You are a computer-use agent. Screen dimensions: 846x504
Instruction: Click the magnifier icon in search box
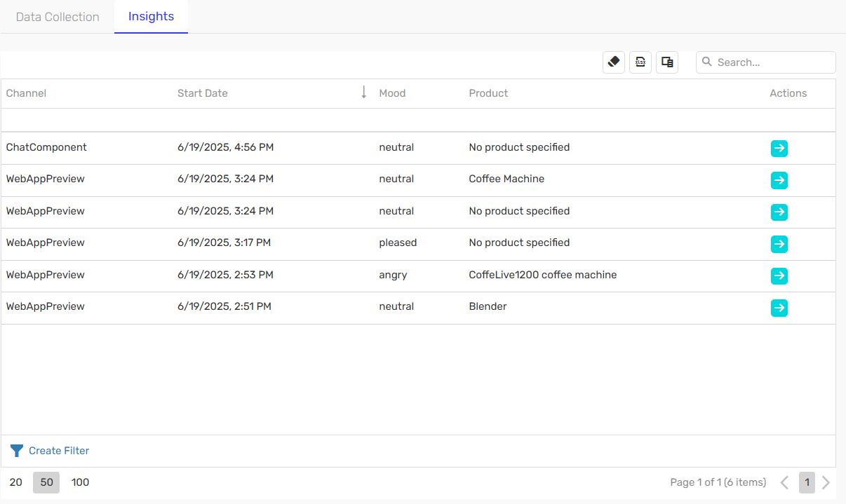[x=707, y=62]
